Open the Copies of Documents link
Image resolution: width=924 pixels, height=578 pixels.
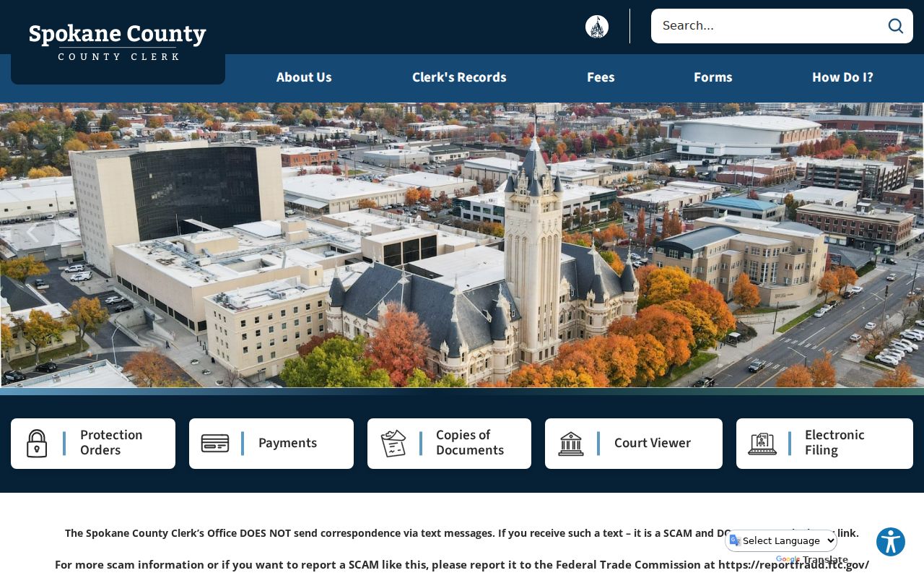(x=449, y=444)
